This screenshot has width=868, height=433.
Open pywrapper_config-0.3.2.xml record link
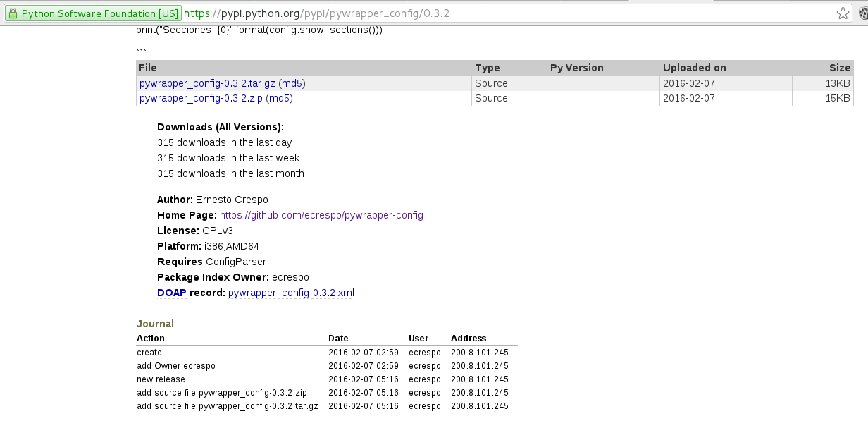point(291,293)
